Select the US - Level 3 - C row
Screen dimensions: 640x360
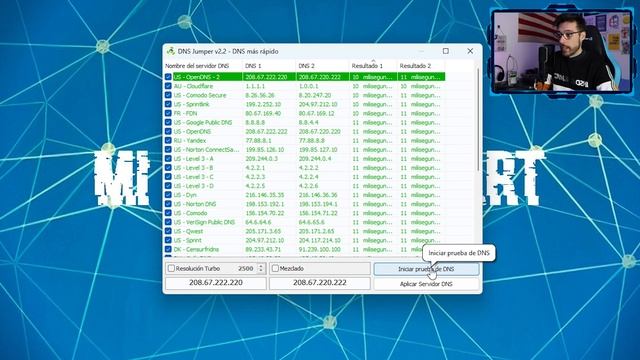tap(304, 177)
